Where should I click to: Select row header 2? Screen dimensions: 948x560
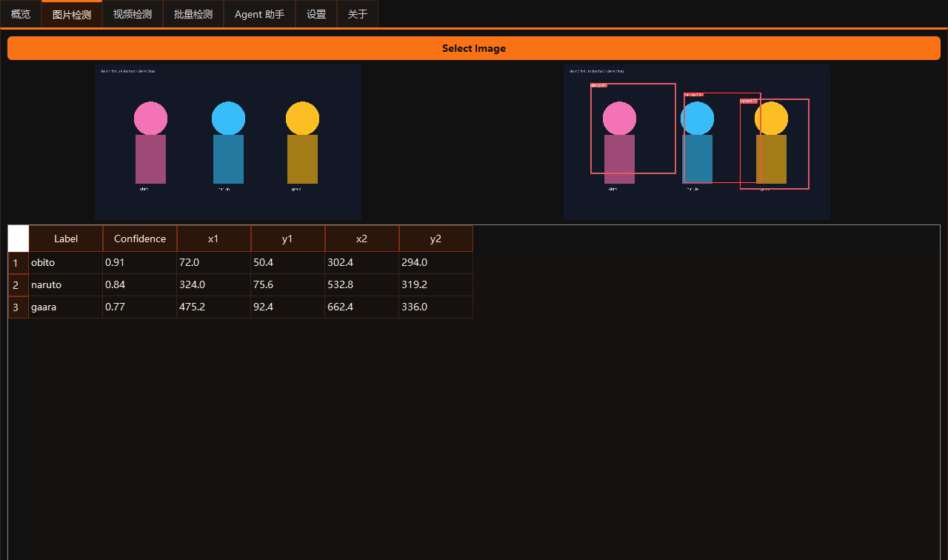click(19, 285)
